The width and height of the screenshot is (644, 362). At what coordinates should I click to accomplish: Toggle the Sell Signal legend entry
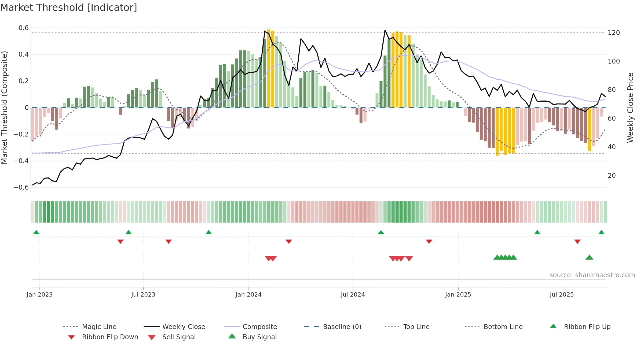[x=172, y=337]
